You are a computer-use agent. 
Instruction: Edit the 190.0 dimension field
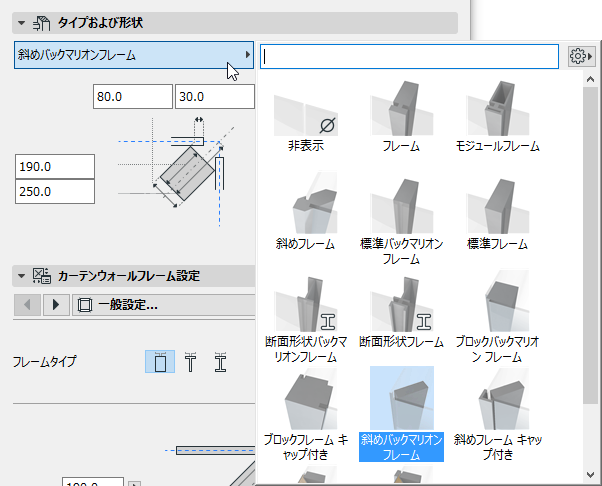click(55, 167)
